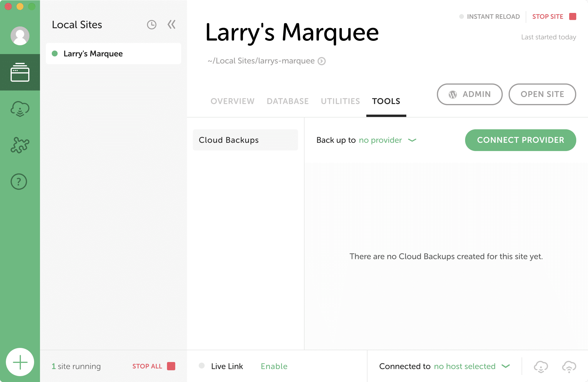
Task: Click the red Stop Site square
Action: 572,16
